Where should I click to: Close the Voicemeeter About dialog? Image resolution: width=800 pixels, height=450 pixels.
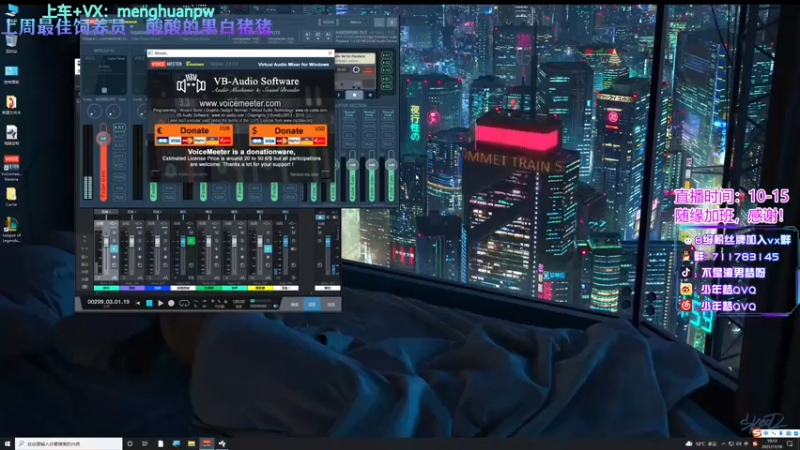330,53
